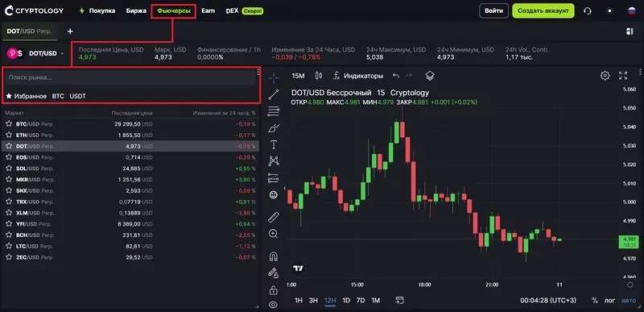
Task: Toggle lock all drawings
Action: pyautogui.click(x=274, y=289)
